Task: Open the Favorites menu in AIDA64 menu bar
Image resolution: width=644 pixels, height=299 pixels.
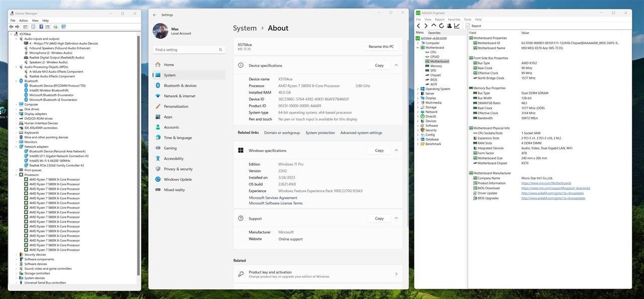Action: click(x=454, y=20)
